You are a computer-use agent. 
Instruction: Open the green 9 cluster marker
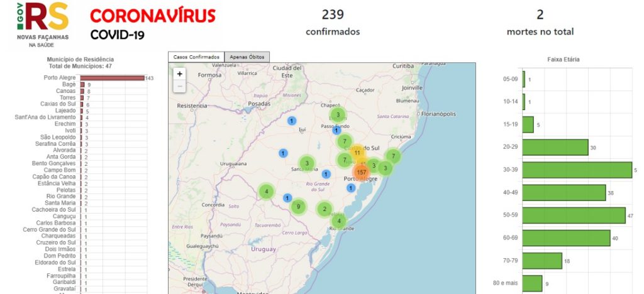298,206
